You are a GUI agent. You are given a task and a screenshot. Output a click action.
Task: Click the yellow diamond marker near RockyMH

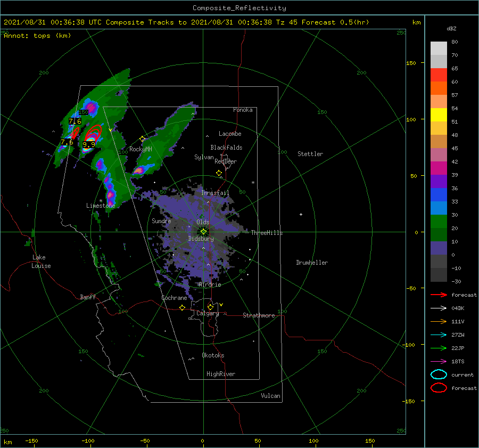point(142,139)
